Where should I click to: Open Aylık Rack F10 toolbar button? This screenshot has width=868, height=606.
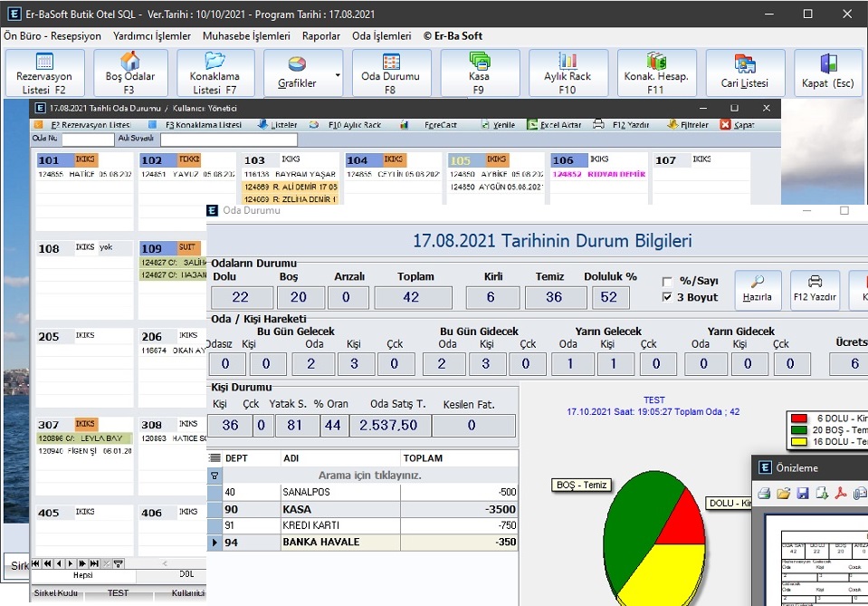pyautogui.click(x=568, y=72)
